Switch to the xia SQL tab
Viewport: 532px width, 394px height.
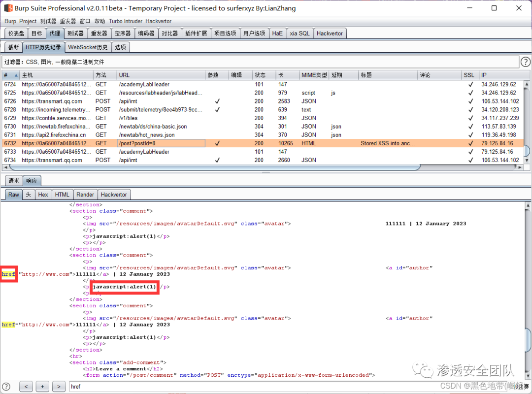299,33
